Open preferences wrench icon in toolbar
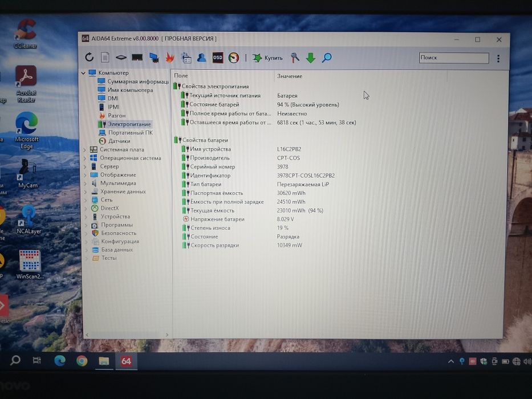Image resolution: width=532 pixels, height=399 pixels. coord(294,58)
